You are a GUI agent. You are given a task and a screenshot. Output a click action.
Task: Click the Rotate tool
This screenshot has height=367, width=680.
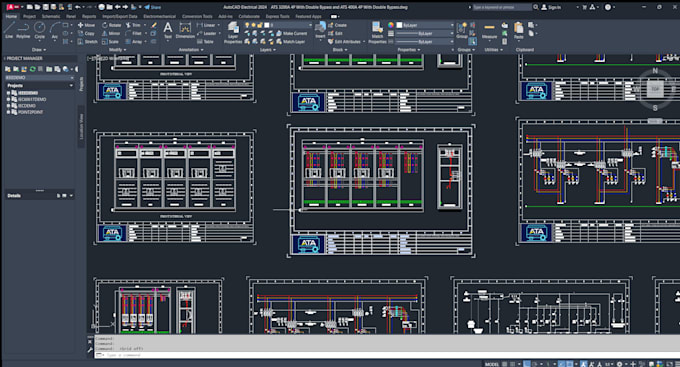[x=111, y=25]
